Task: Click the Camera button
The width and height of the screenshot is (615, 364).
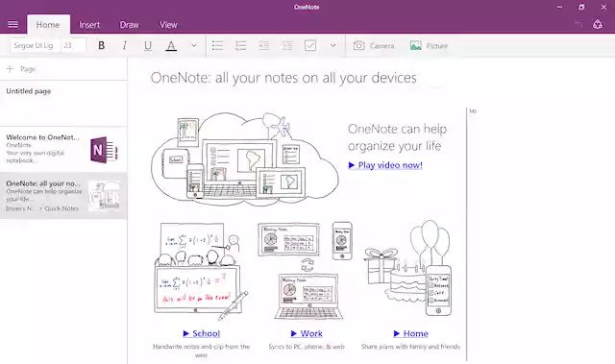Action: [x=374, y=46]
